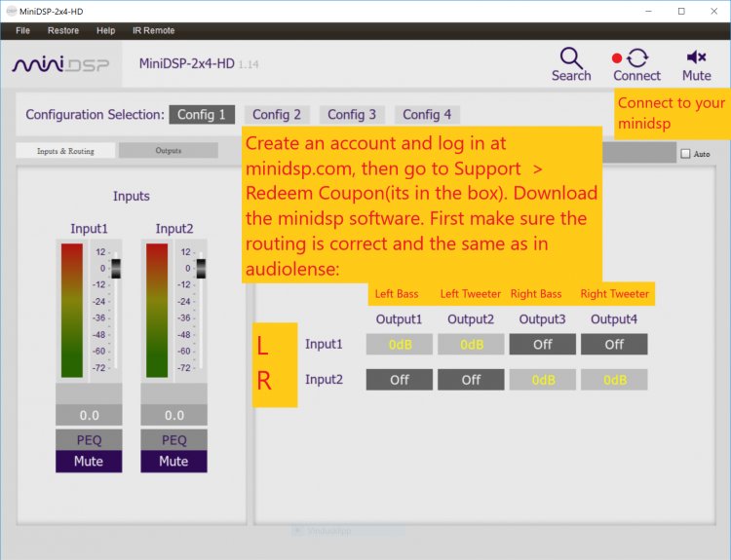Click the Output1 column header text
The image size is (731, 560).
399,319
